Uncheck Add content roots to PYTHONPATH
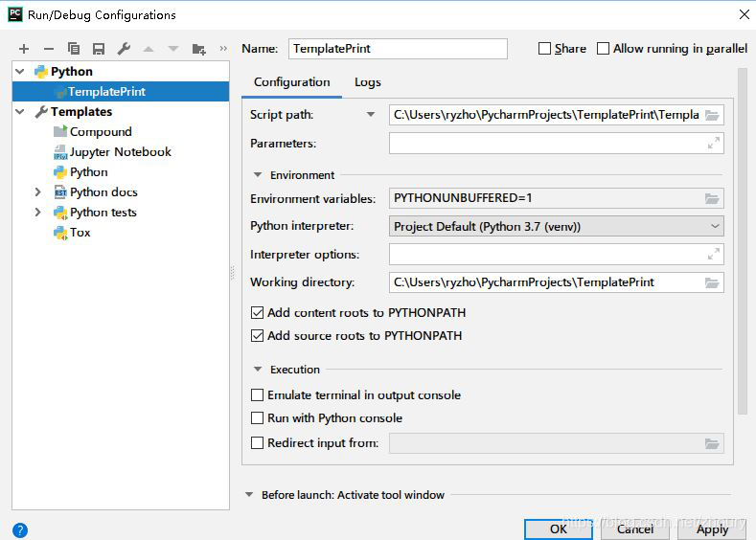The width and height of the screenshot is (756, 540). pos(258,313)
